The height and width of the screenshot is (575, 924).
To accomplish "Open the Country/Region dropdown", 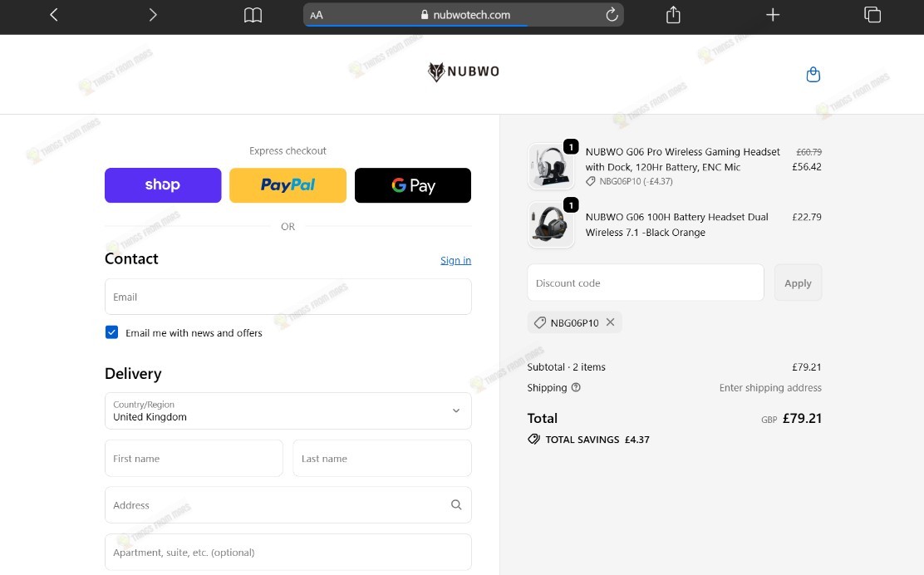I will pos(288,410).
